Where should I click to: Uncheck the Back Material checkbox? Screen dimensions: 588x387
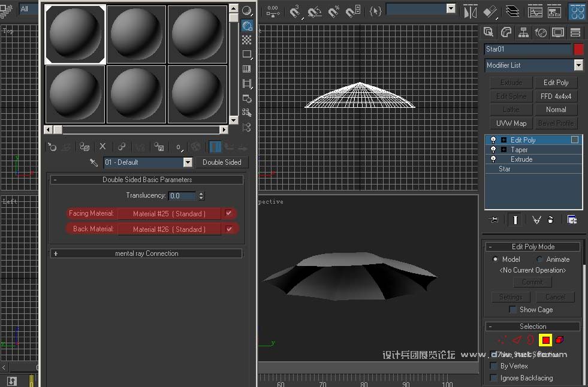click(229, 229)
